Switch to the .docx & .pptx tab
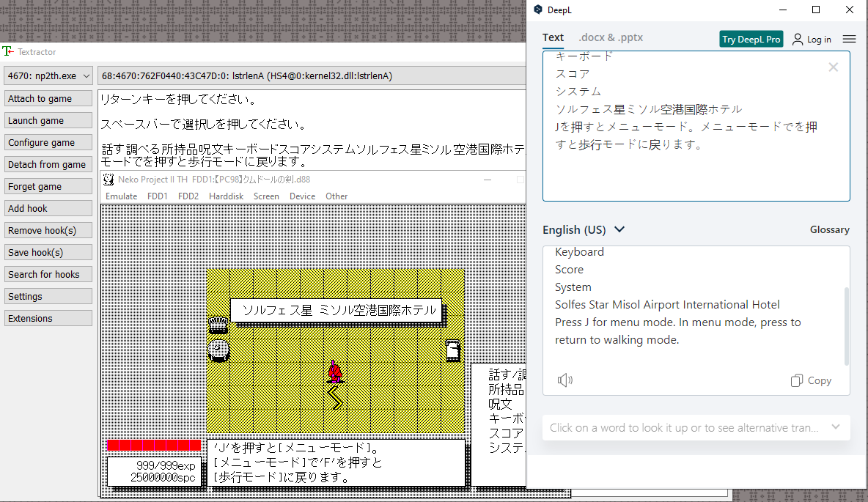 click(611, 37)
